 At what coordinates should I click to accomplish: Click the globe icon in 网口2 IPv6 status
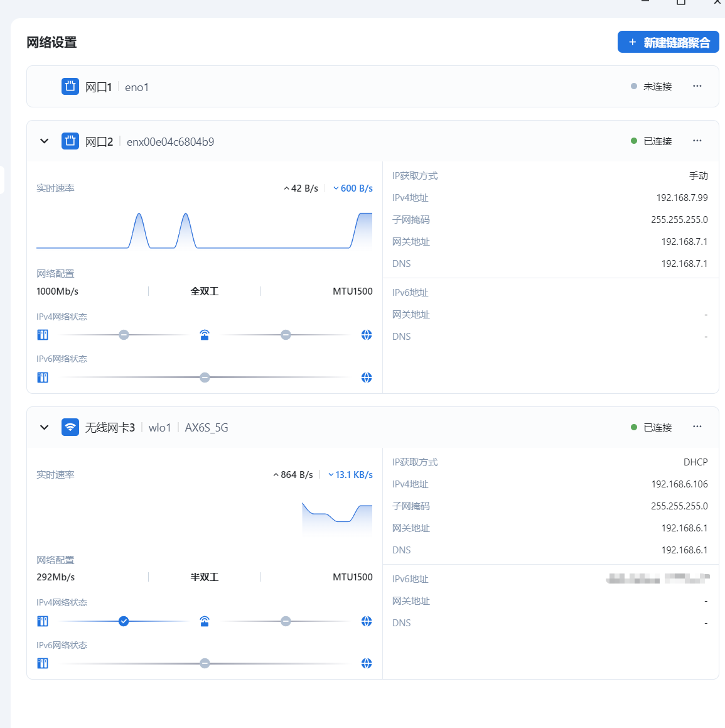tap(367, 378)
